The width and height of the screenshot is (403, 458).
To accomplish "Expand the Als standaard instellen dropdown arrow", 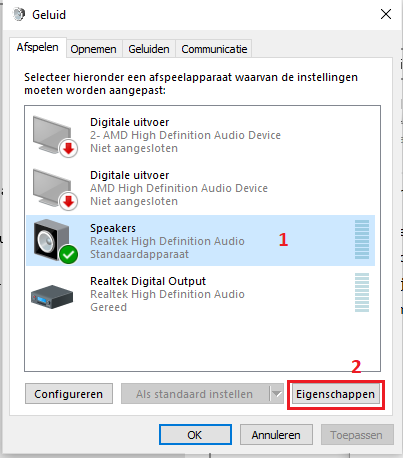I will coord(277,394).
